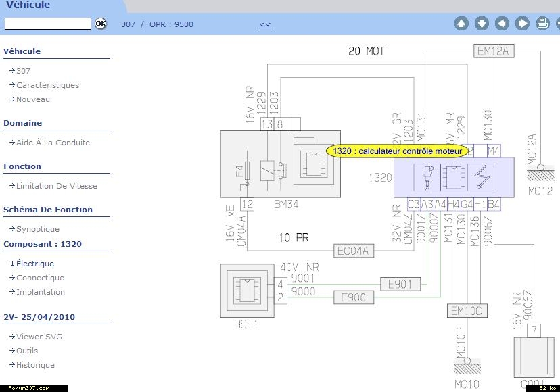Click pin A3 on component 1320

pyautogui.click(x=427, y=204)
